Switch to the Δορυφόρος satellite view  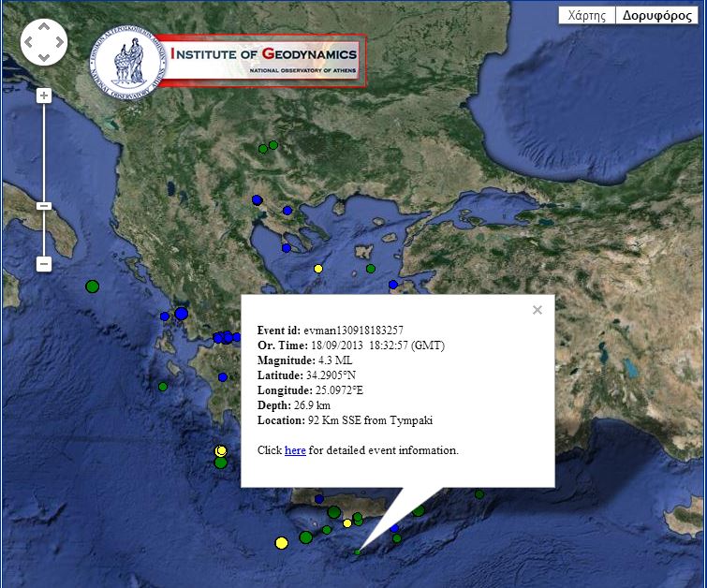656,15
